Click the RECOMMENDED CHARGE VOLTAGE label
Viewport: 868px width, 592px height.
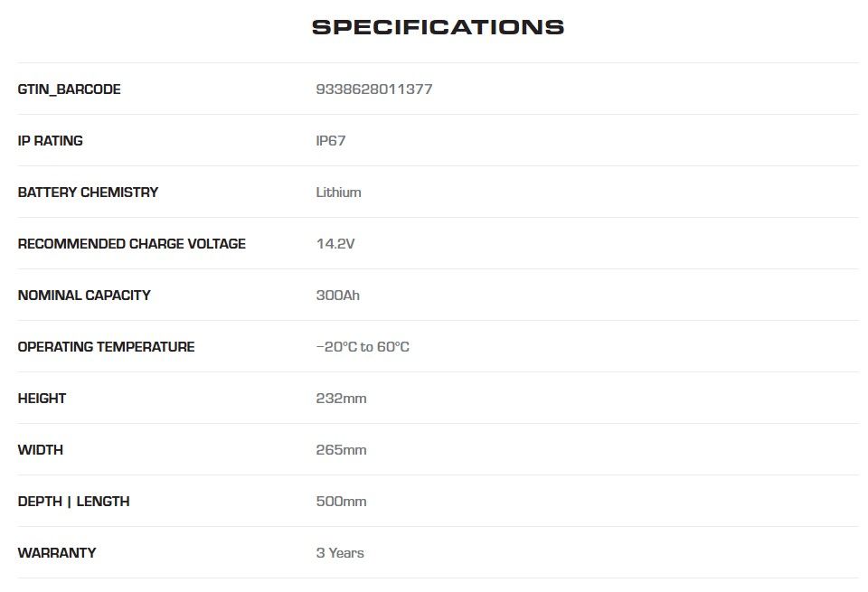pos(131,244)
